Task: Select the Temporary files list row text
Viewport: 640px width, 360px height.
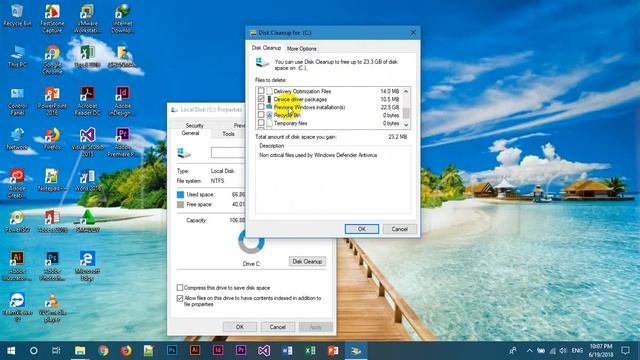Action: click(290, 123)
